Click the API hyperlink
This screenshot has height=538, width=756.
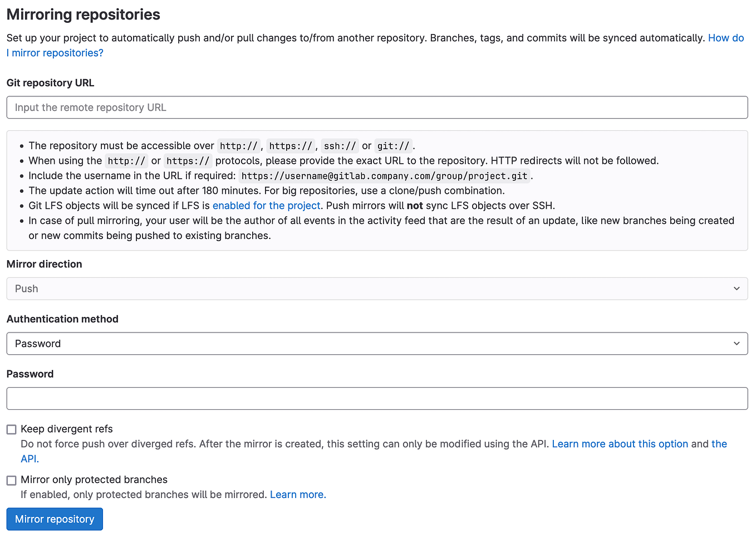tap(28, 458)
